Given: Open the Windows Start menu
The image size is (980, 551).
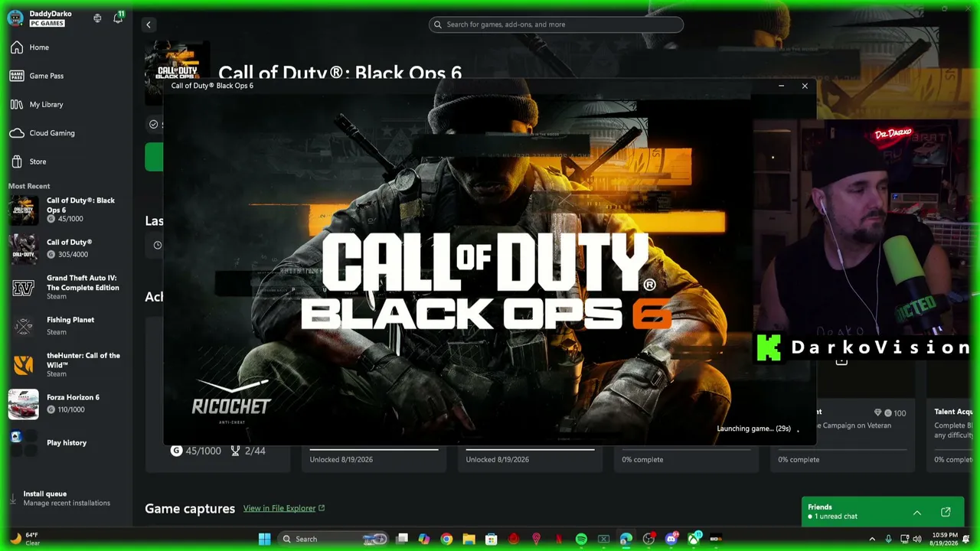Looking at the screenshot, I should [x=264, y=539].
